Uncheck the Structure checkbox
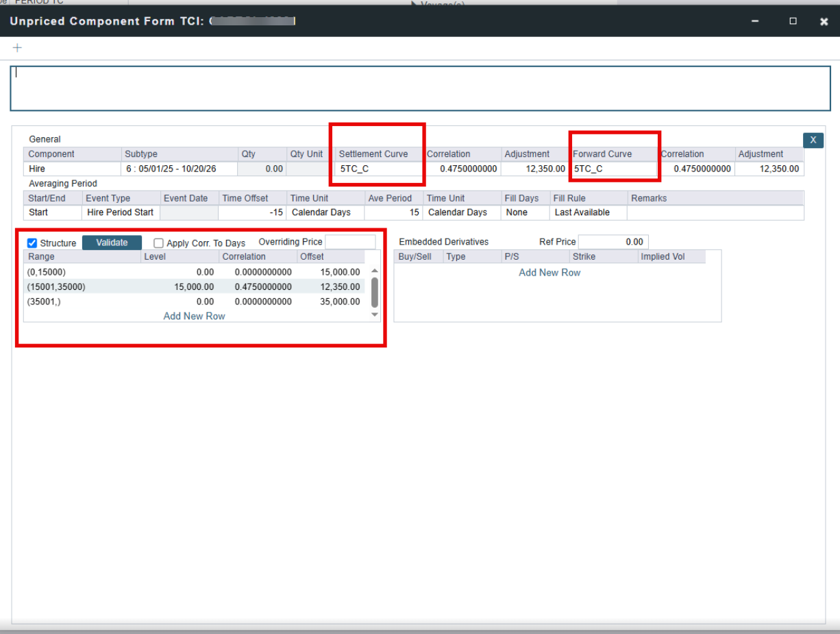840x634 pixels. (32, 243)
